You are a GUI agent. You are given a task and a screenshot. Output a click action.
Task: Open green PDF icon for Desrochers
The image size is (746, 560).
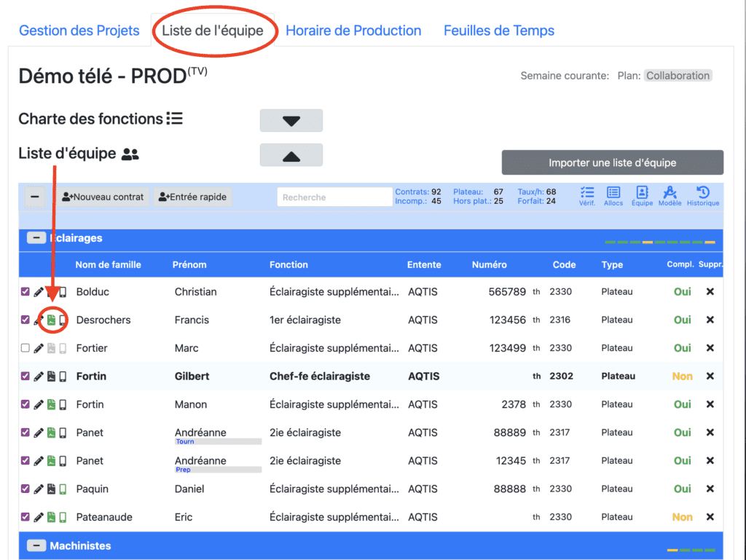[x=51, y=320]
